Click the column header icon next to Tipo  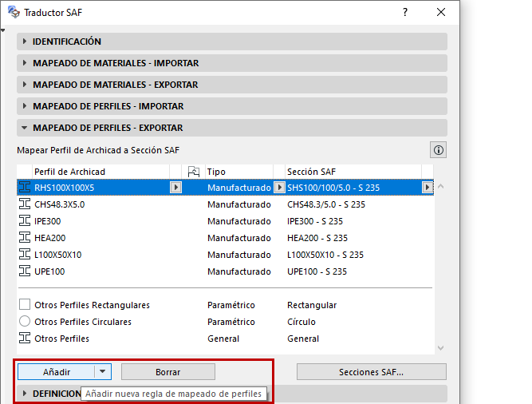click(193, 172)
